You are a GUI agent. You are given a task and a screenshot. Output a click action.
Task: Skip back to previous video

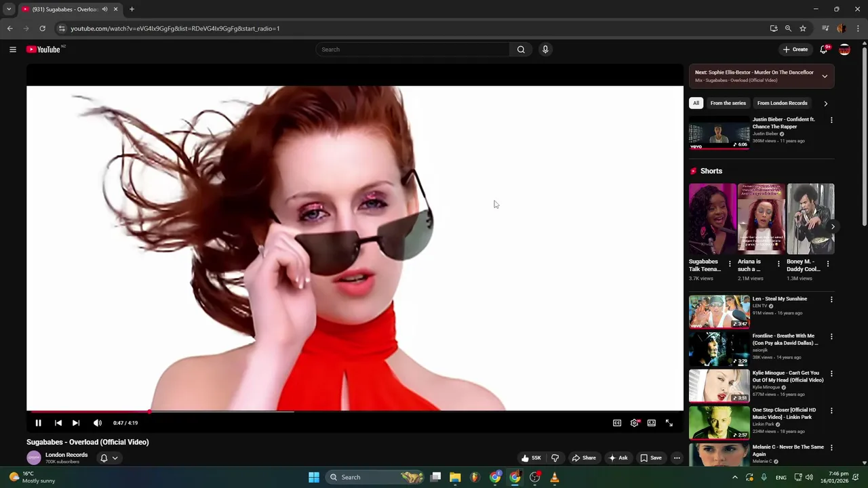pyautogui.click(x=58, y=423)
